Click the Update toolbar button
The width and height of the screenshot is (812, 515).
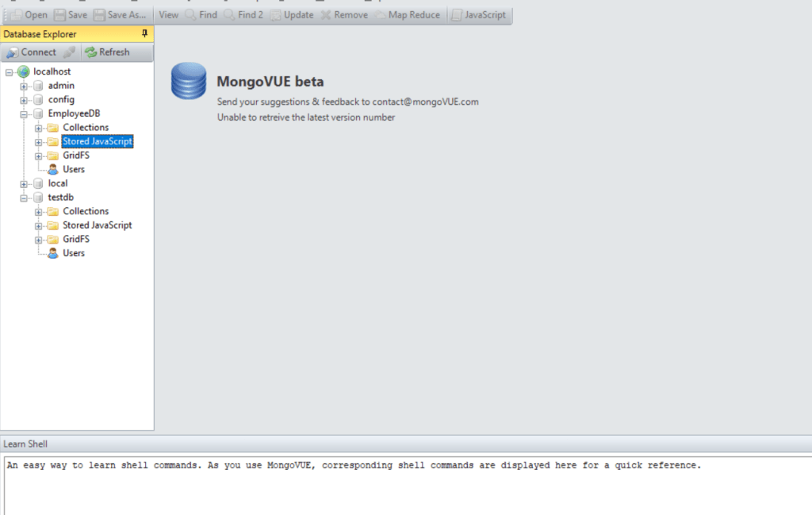coord(291,14)
